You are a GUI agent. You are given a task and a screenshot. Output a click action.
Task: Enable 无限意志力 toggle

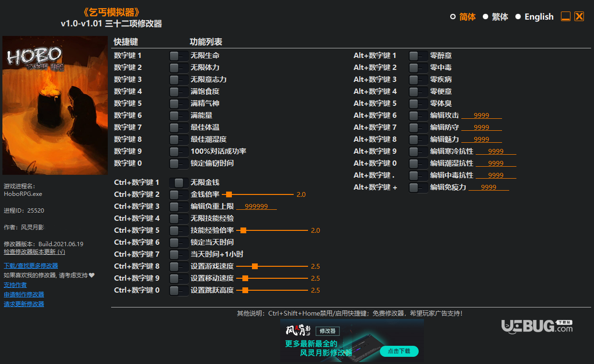tap(179, 80)
